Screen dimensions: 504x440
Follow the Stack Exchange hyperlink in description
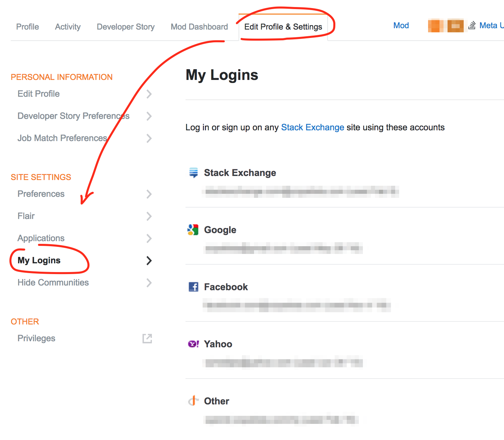tap(312, 127)
